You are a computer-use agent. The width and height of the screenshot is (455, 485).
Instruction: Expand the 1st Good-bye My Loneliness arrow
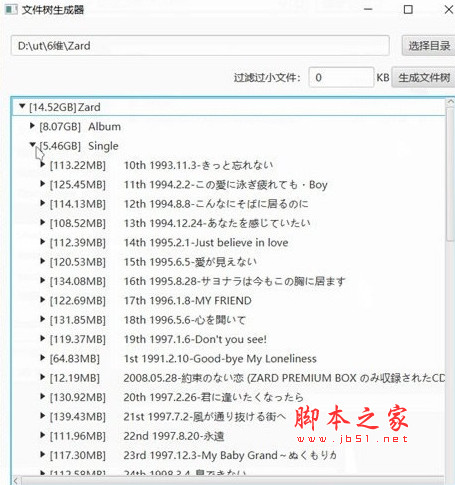pyautogui.click(x=42, y=358)
